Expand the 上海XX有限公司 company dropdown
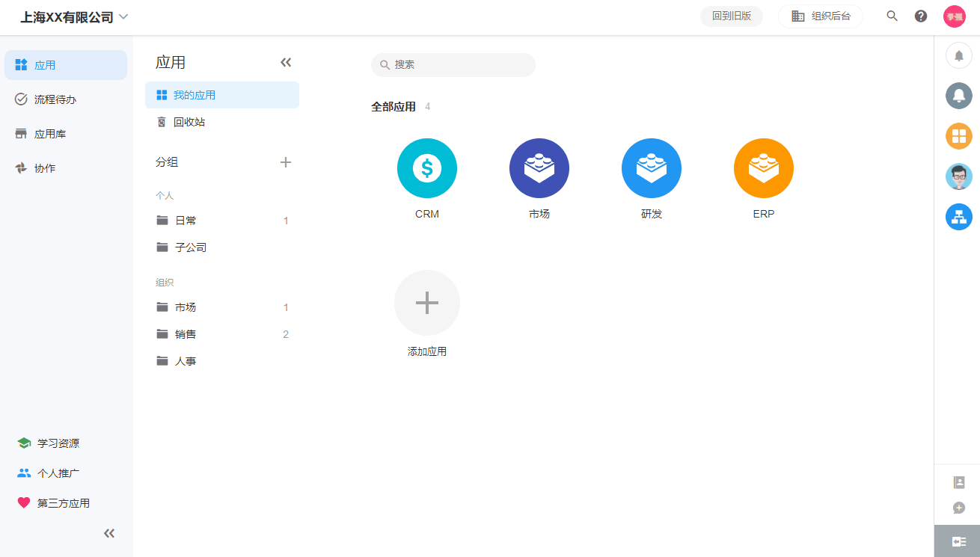Screen dimensions: 980x557 click(123, 16)
